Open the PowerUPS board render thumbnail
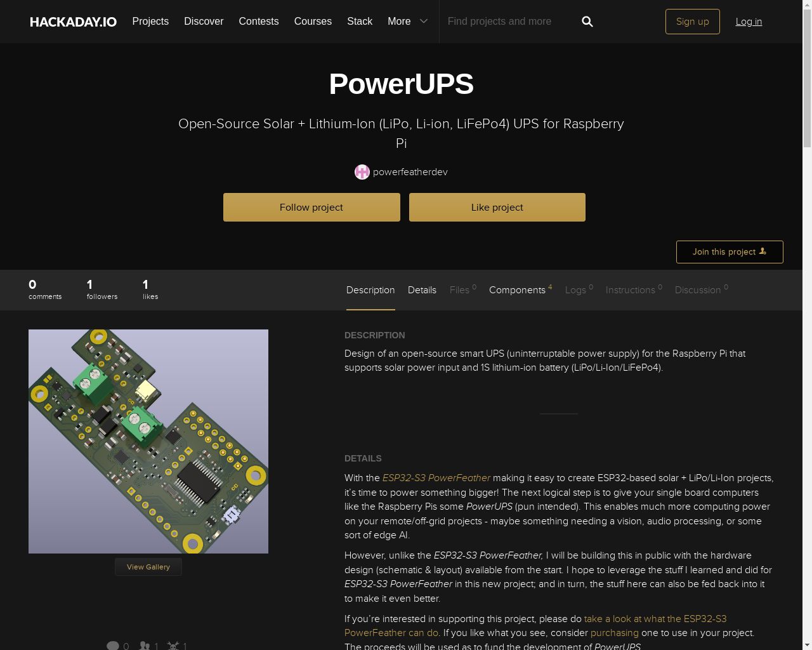This screenshot has width=812, height=650. tap(148, 441)
